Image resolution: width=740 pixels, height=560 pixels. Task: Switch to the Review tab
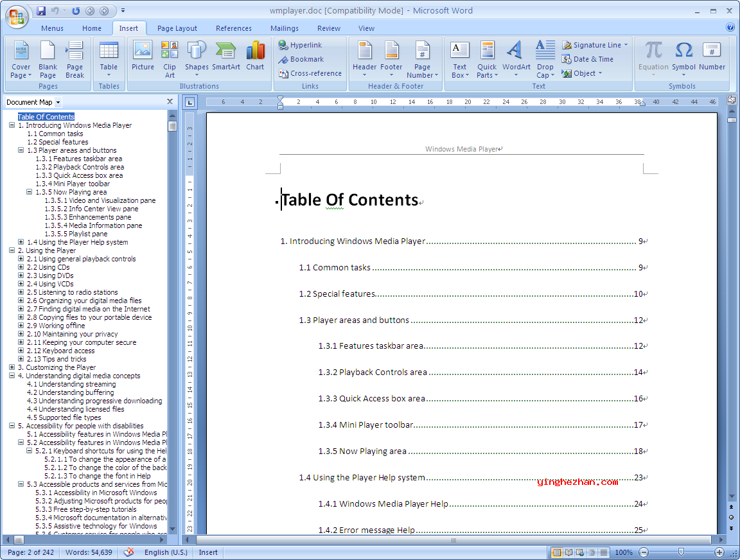pyautogui.click(x=328, y=28)
